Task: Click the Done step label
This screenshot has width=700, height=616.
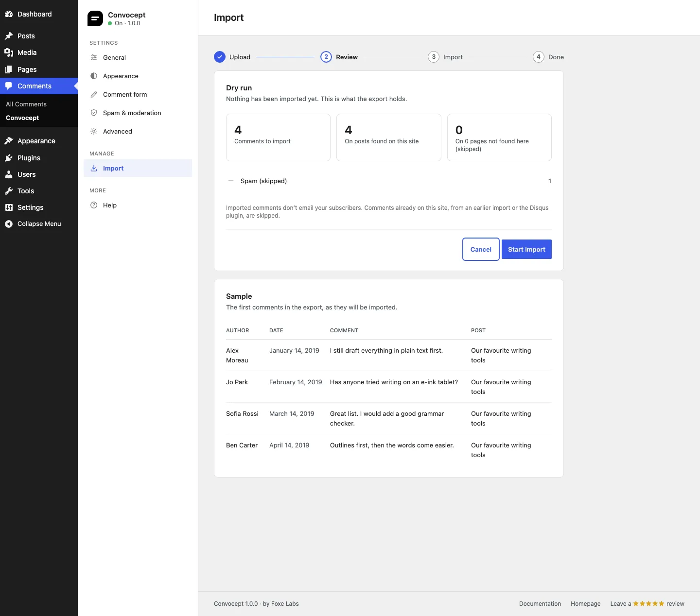Action: tap(556, 57)
